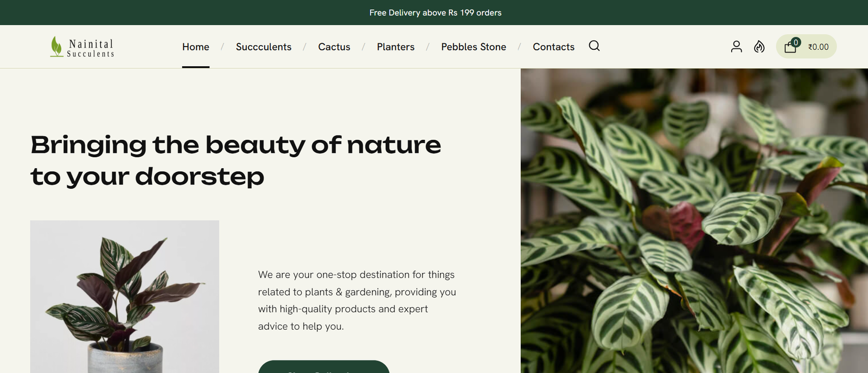Click the user account icon
This screenshot has height=373, width=868.
tap(736, 47)
